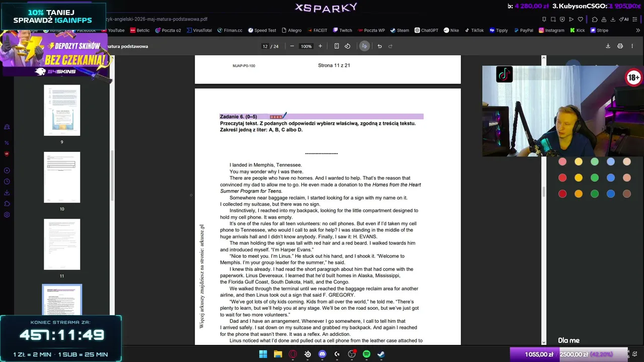The width and height of the screenshot is (644, 362).
Task: Open the VirusTotal bookmark
Action: [x=199, y=30]
